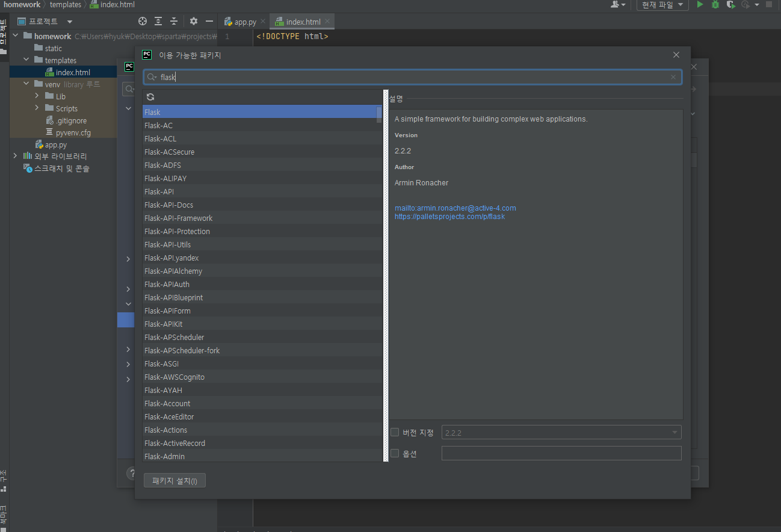Select the static folder in the project tree
The width and height of the screenshot is (781, 532).
pyautogui.click(x=53, y=48)
